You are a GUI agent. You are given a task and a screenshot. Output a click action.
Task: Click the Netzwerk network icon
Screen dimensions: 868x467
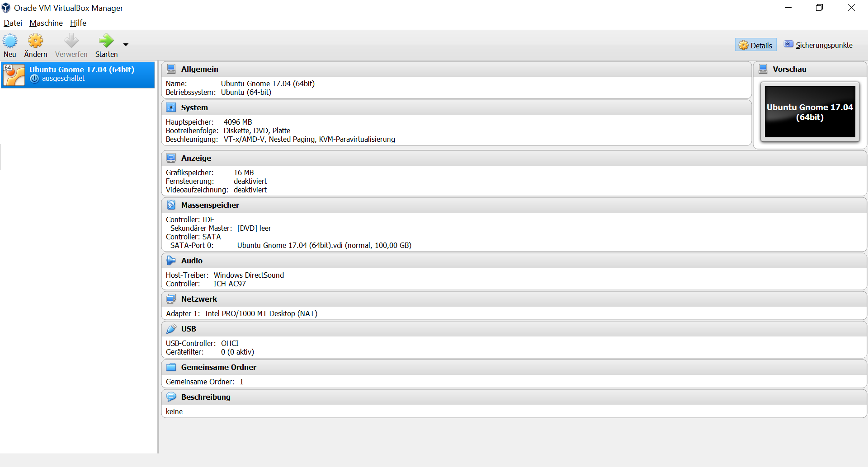(171, 299)
